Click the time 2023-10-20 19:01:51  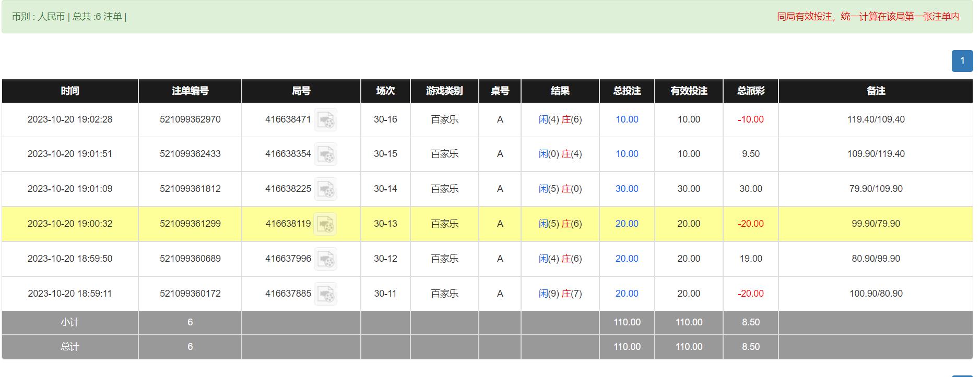[70, 154]
